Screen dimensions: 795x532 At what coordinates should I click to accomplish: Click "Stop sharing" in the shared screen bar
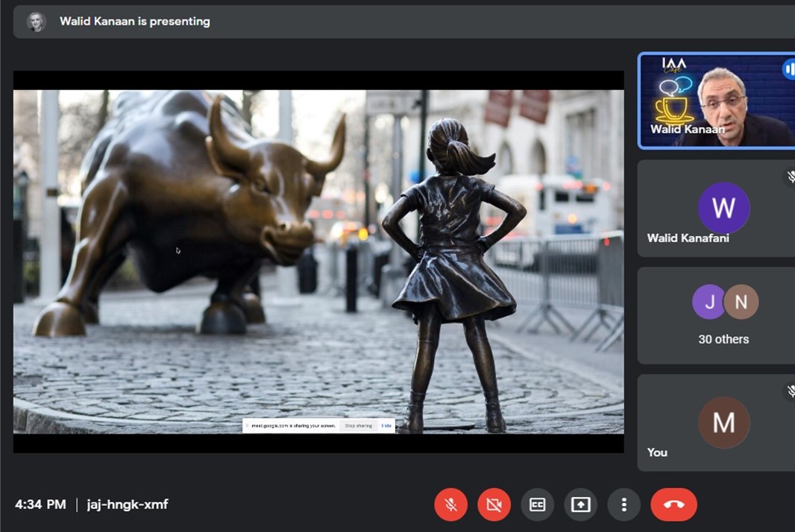point(359,425)
